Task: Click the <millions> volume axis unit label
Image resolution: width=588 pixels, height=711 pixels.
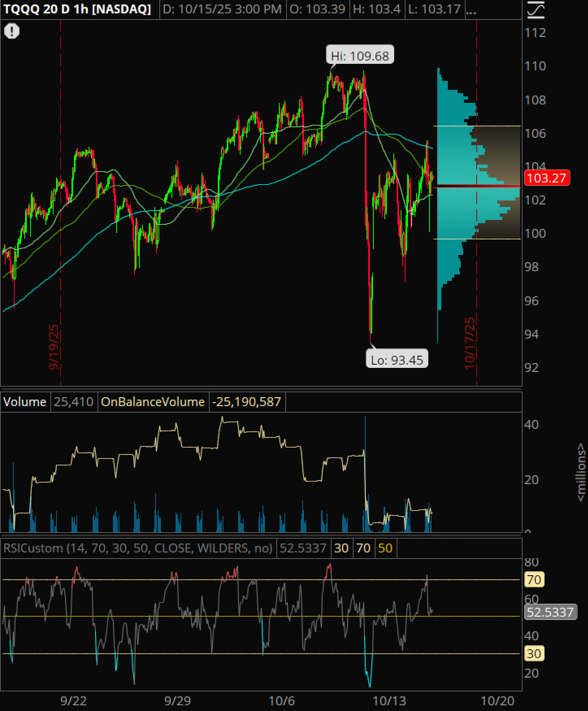Action: [x=581, y=472]
